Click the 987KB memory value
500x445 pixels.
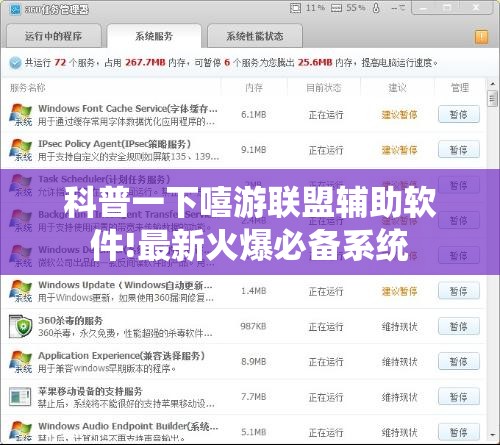coord(253,326)
